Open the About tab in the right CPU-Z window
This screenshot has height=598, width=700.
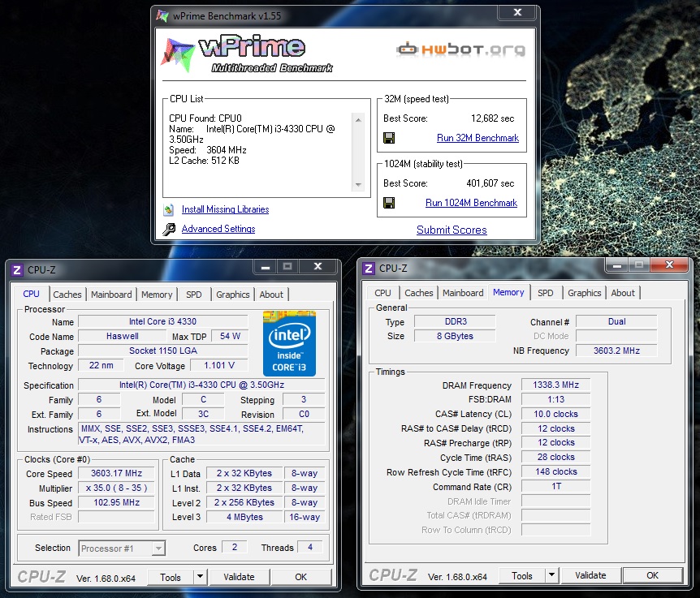(x=623, y=293)
